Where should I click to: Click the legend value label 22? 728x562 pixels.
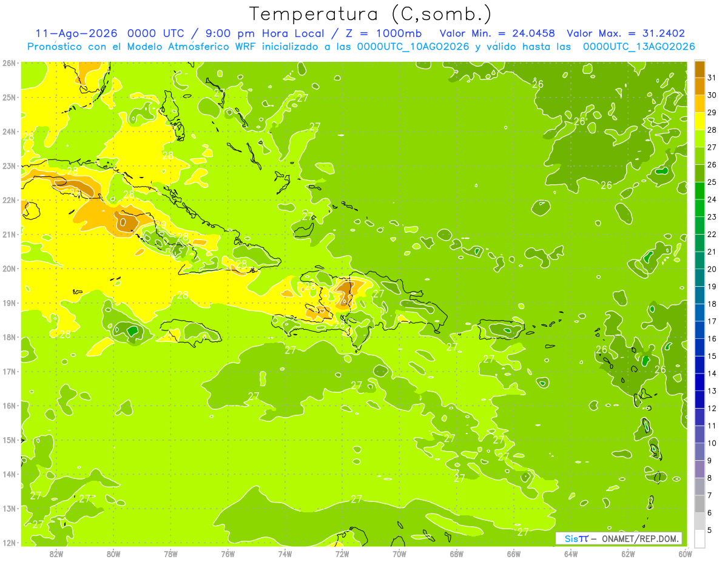(x=712, y=234)
